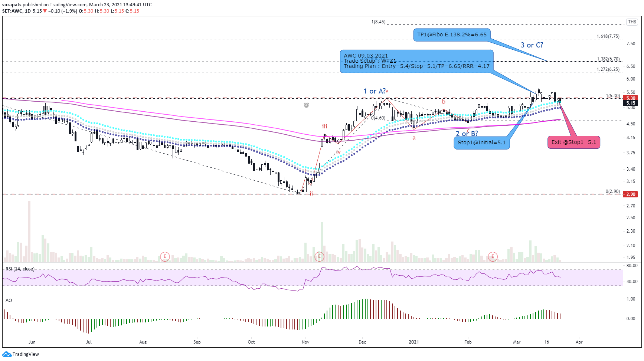Click the Jun label on time axis
Screen dimensions: 644x361
(32, 342)
